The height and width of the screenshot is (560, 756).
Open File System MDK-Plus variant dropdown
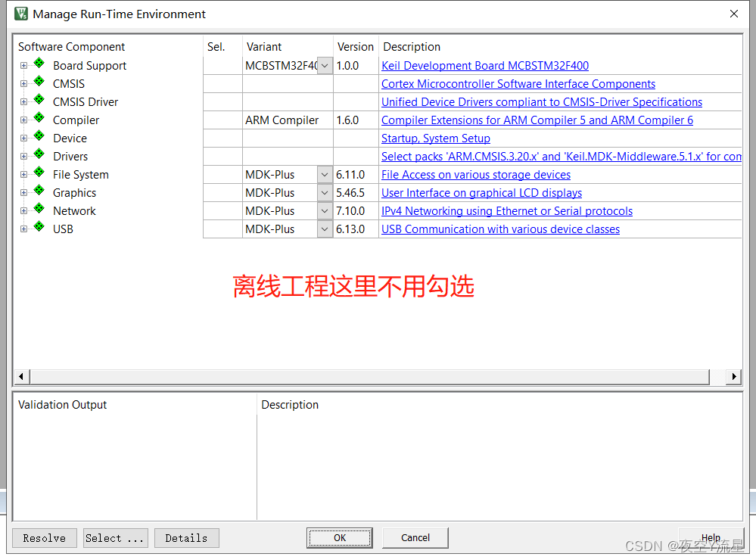tap(325, 175)
